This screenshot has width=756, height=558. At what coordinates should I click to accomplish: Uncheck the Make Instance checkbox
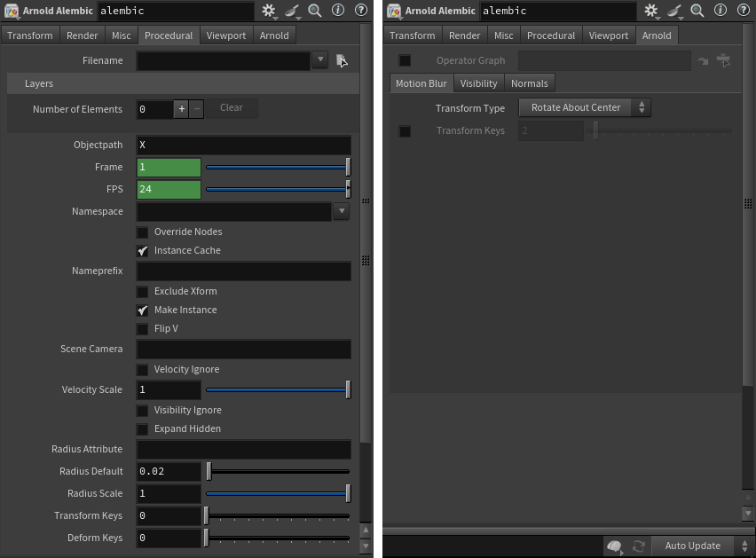coord(142,310)
